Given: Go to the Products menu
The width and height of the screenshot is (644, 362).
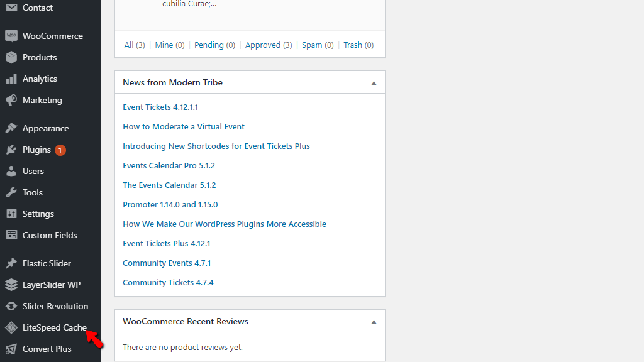Looking at the screenshot, I should coord(40,57).
